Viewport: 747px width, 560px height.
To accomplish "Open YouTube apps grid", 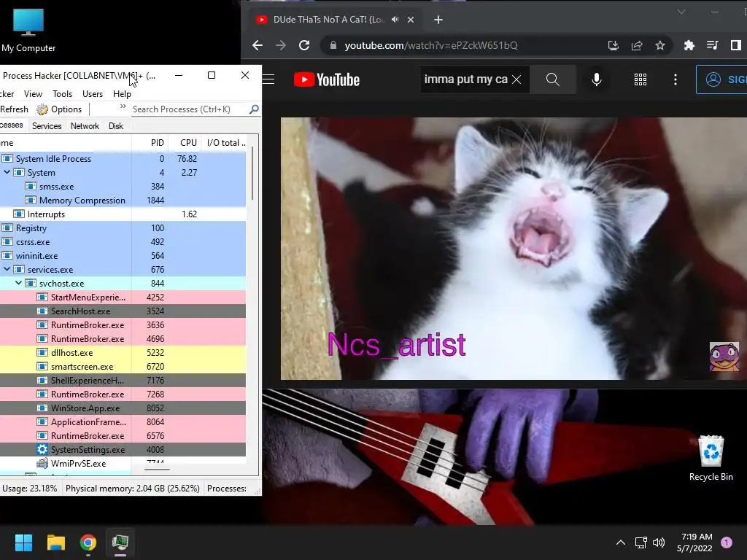I will [640, 79].
